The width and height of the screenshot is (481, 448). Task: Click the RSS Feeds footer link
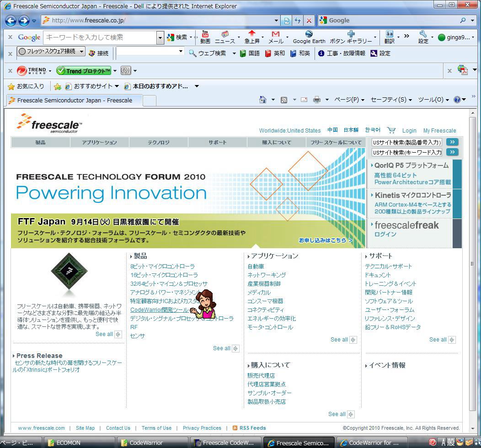coord(249,428)
